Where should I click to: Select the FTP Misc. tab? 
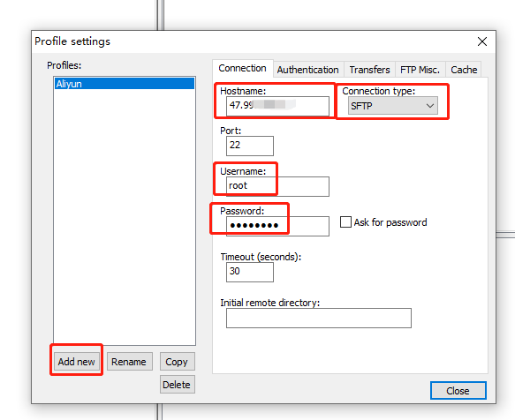[x=420, y=70]
